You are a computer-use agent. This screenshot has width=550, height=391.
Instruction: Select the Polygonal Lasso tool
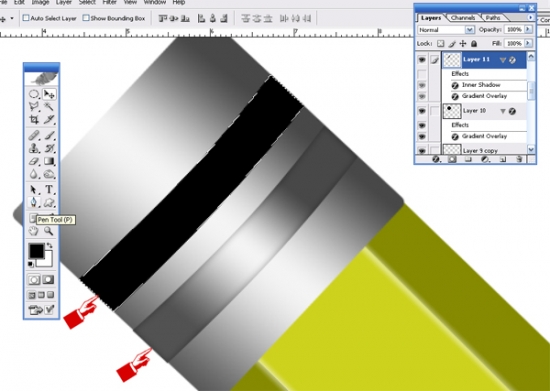point(34,107)
